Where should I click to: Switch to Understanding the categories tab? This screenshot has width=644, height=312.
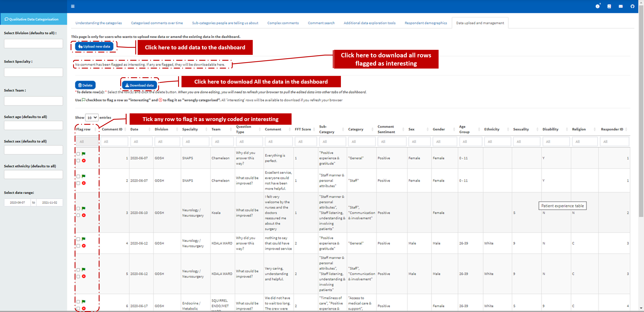coord(99,23)
